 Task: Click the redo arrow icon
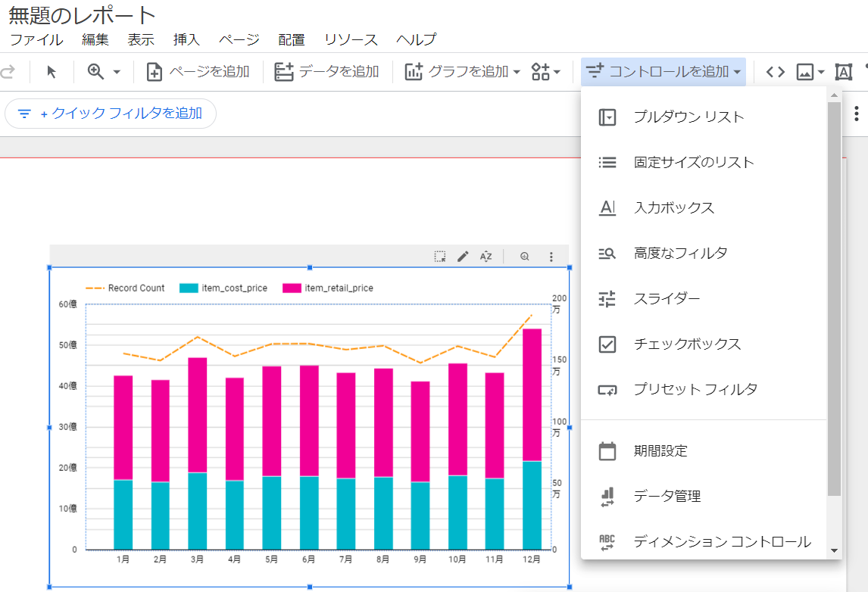point(8,72)
